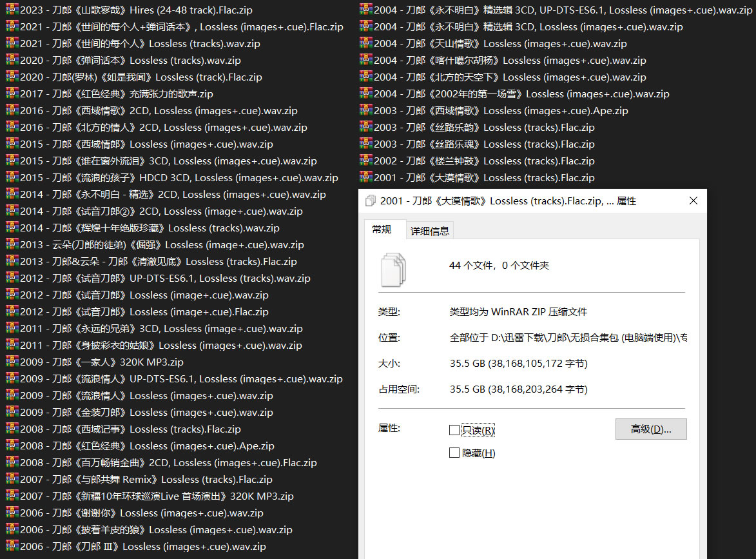Click archive icon of 2002 楼兰钟鼓 Flac zip

click(366, 161)
